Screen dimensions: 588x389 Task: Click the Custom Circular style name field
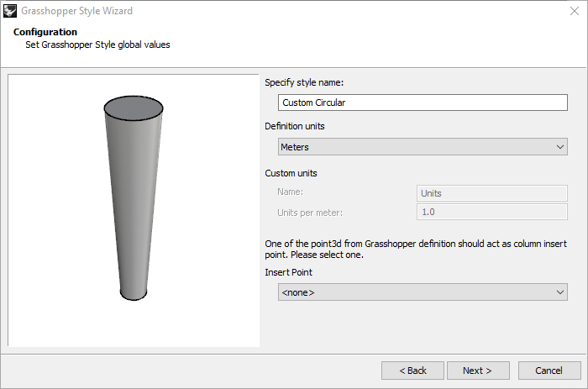point(423,103)
